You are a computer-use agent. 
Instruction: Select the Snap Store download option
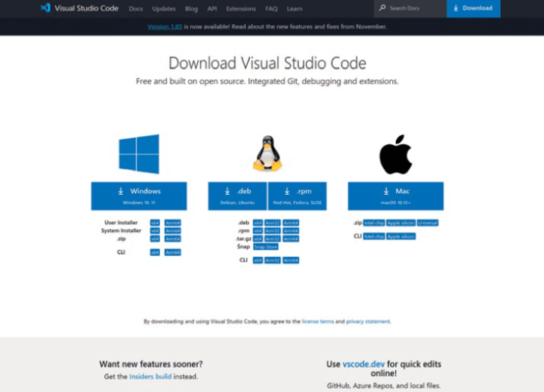click(266, 246)
